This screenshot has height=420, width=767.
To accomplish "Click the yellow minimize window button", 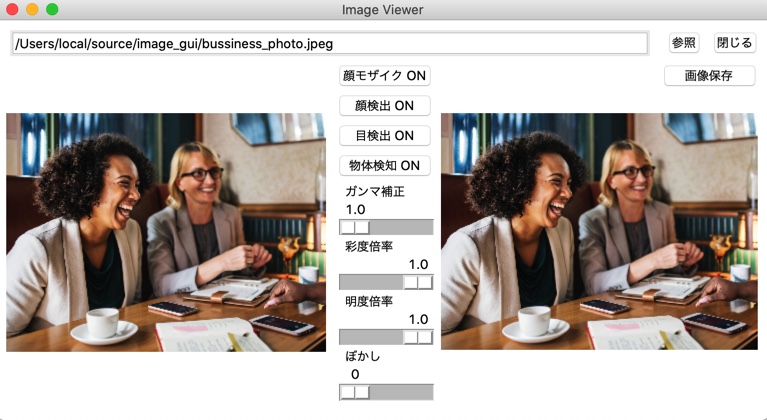I will coord(32,9).
